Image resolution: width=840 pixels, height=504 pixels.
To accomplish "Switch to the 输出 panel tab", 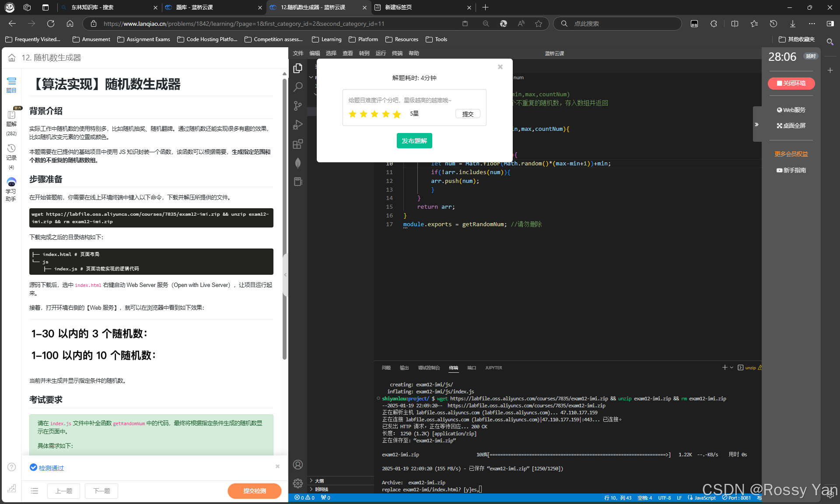I will point(404,368).
